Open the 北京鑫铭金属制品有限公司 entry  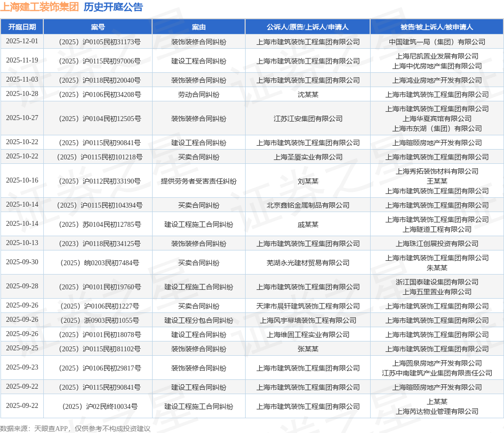(x=308, y=205)
